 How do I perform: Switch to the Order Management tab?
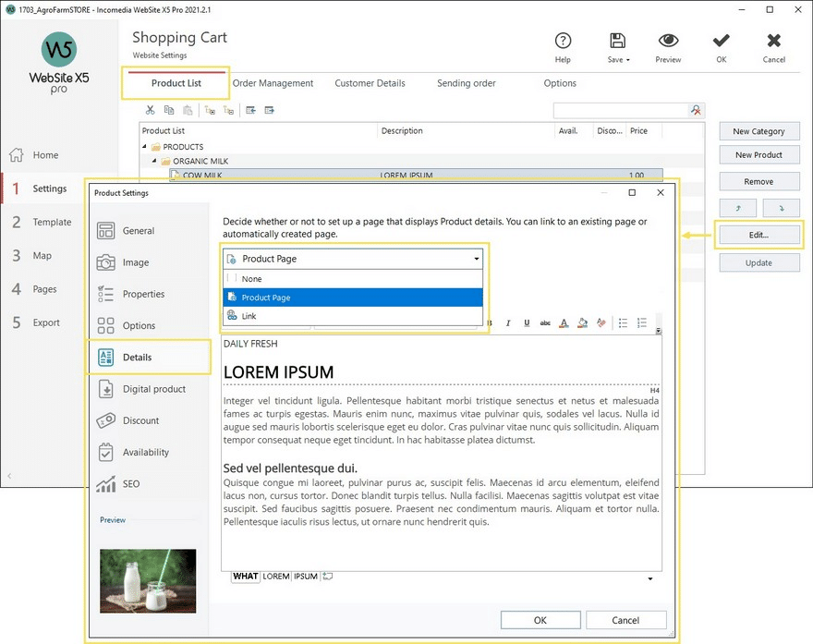(273, 83)
